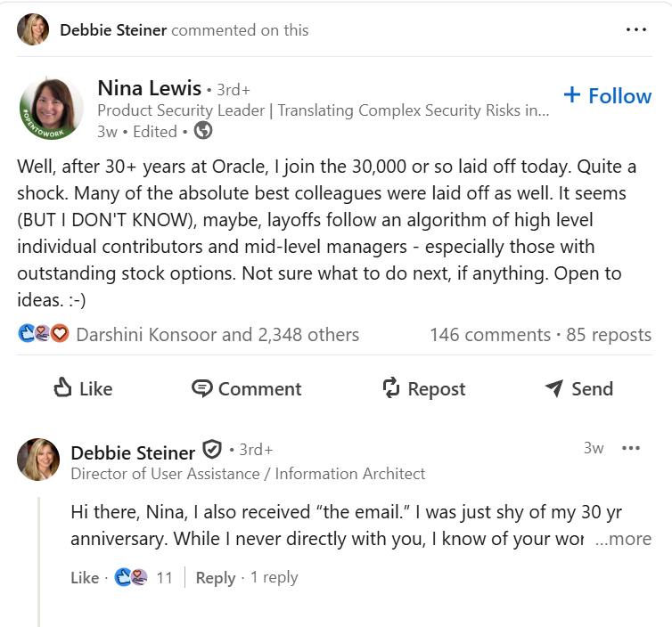Click the verification shield badge beside Debbie Steiner
The width and height of the screenshot is (672, 627).
point(211,449)
